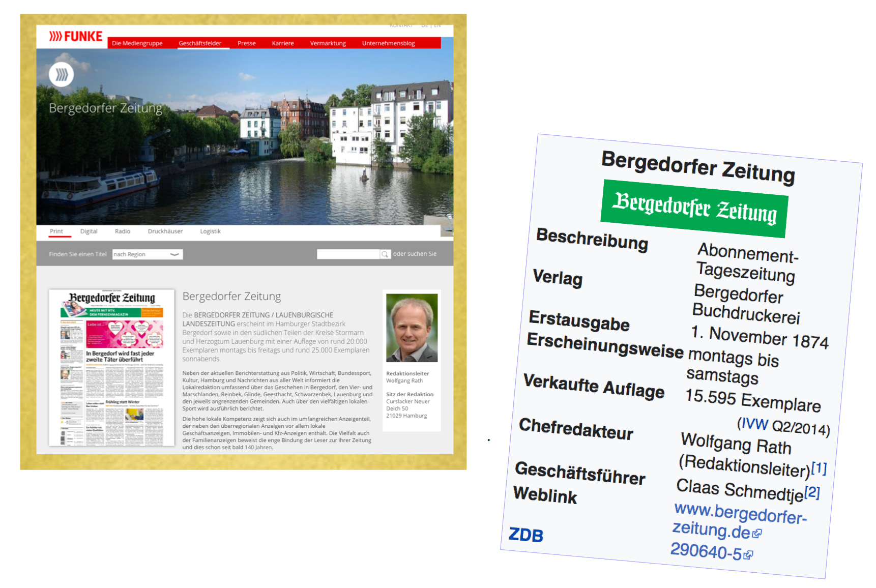Click the FUNKE logo in header
The height and width of the screenshot is (588, 876).
coord(76,37)
